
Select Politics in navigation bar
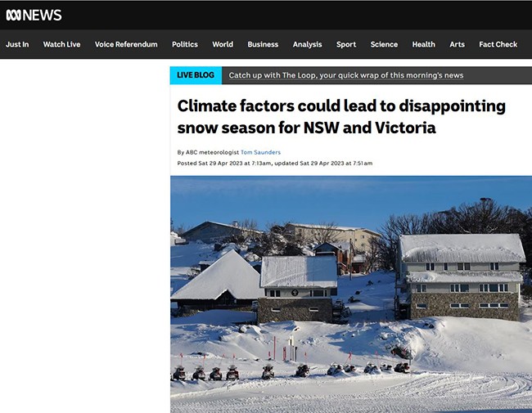coord(185,44)
